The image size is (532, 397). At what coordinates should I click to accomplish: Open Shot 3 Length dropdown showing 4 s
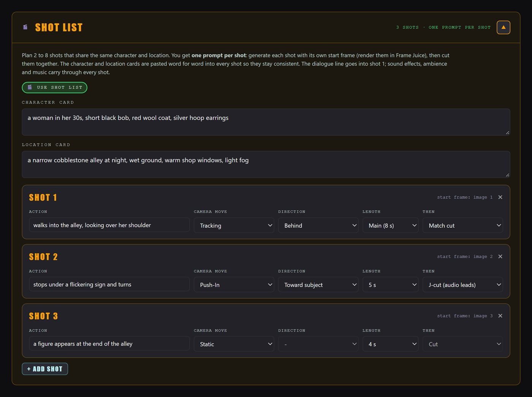click(390, 344)
